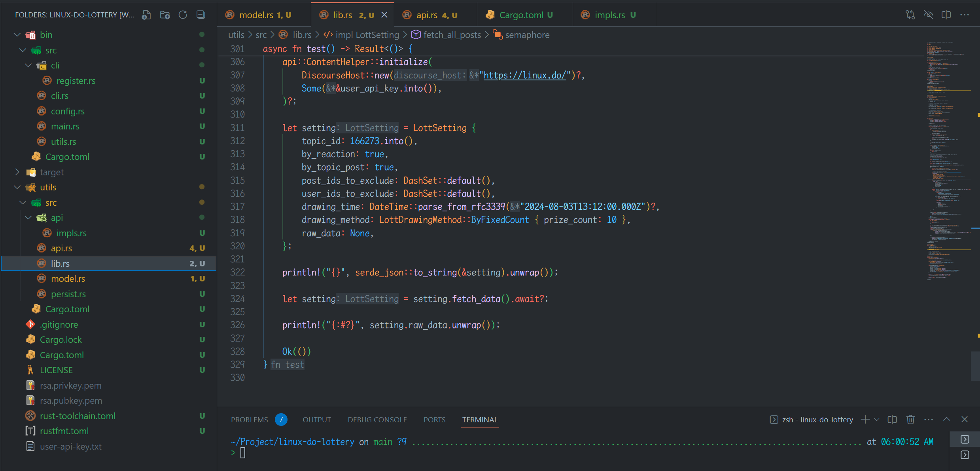Switch to the impls.rs editor tab

[x=615, y=15]
